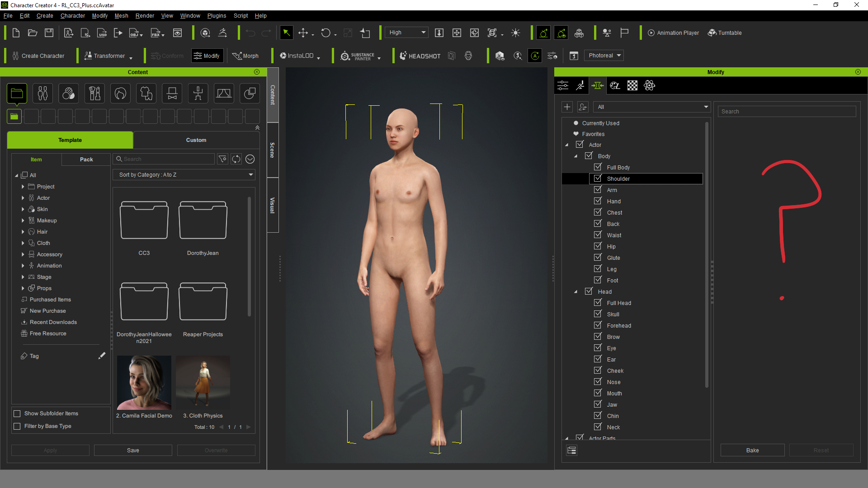This screenshot has width=868, height=488.
Task: Toggle the Nose checkbox
Action: click(x=598, y=381)
